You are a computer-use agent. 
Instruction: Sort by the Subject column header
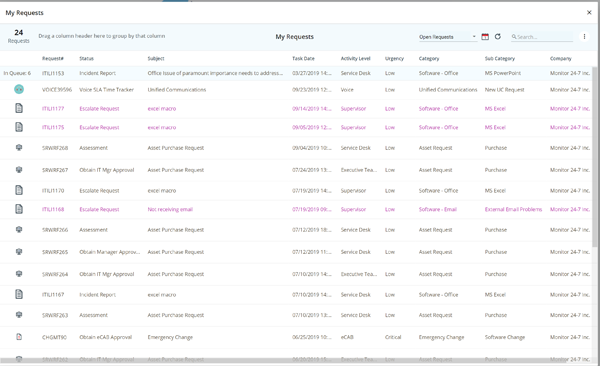pos(156,59)
